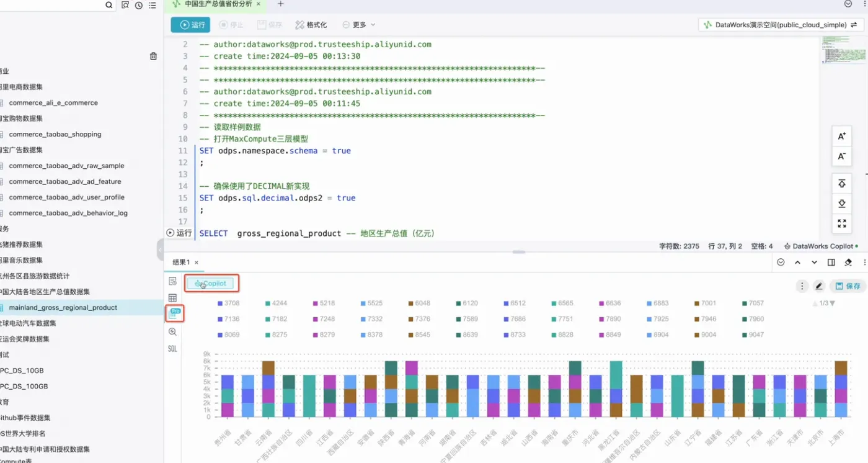868x463 pixels.
Task: Open the log view icon in results sidebar
Action: (x=172, y=281)
